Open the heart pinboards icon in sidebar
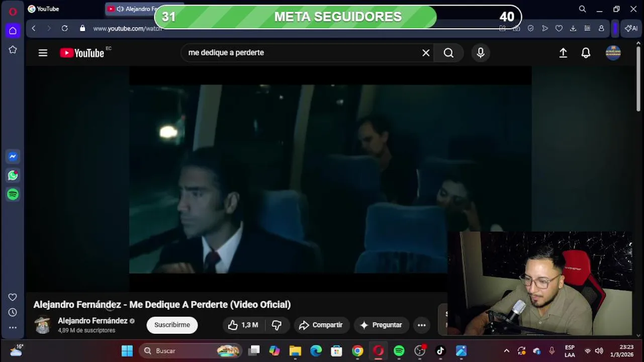The image size is (644, 362). (x=13, y=297)
